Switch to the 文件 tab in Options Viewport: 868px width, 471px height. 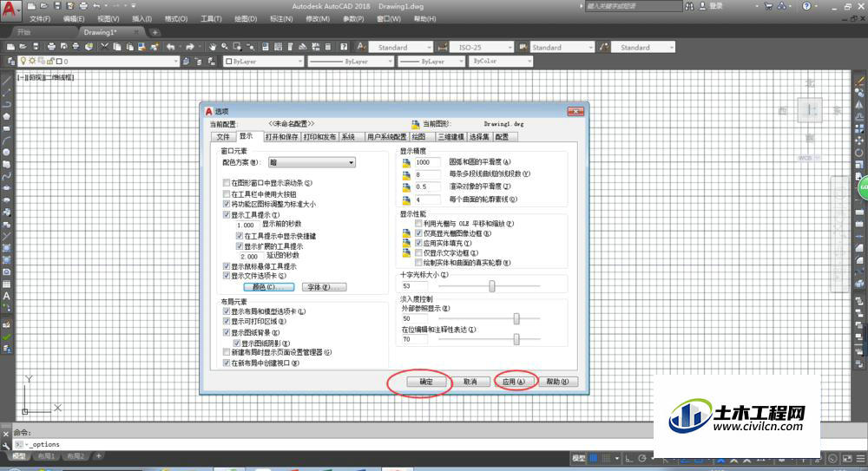(223, 137)
